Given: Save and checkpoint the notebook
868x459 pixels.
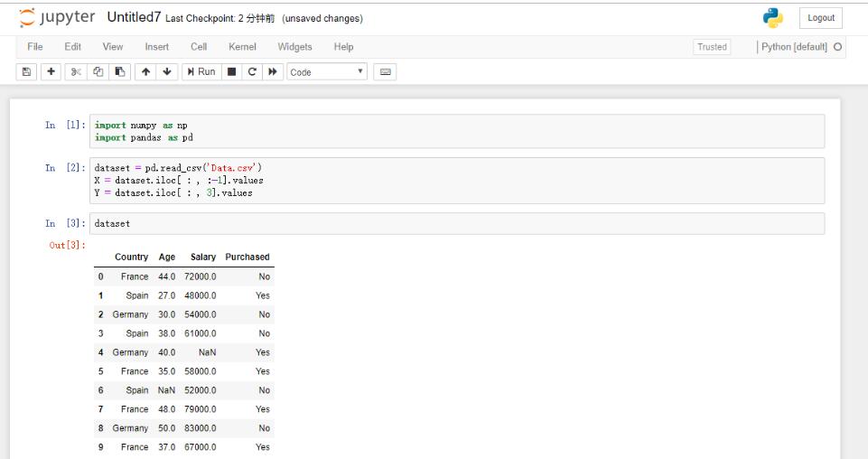Looking at the screenshot, I should (26, 72).
